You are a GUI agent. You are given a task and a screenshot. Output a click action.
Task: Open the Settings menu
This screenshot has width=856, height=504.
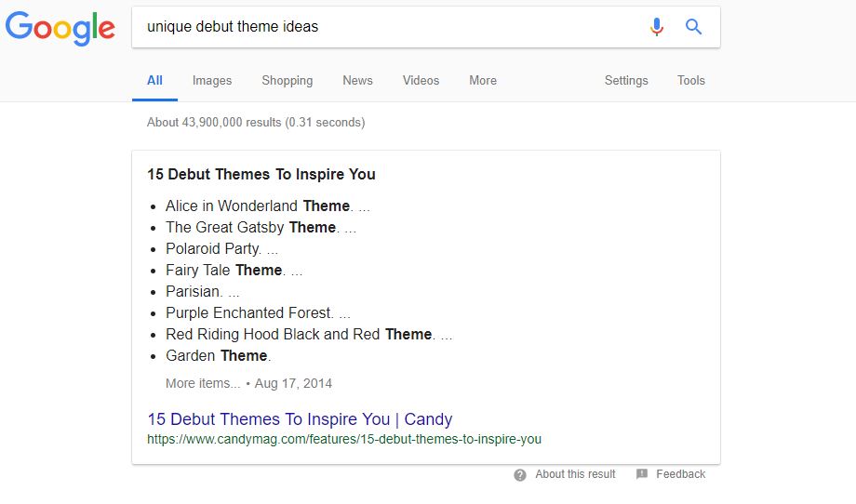click(x=626, y=81)
